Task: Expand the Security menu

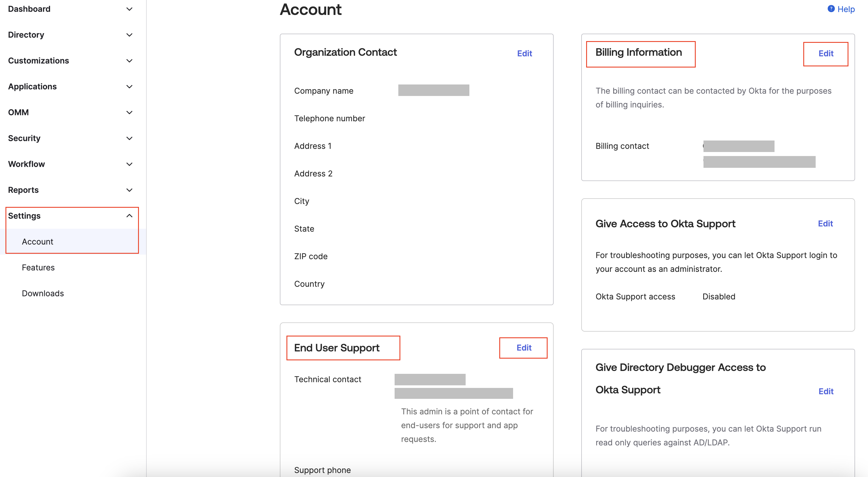Action: (130, 138)
